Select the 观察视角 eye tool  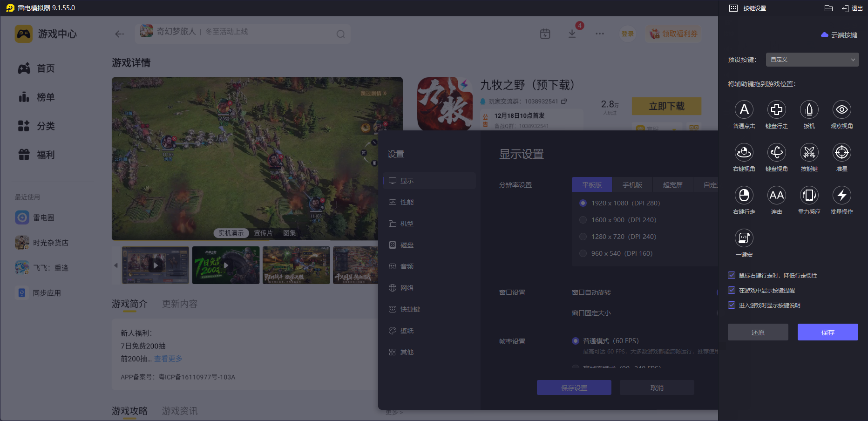[x=842, y=115]
